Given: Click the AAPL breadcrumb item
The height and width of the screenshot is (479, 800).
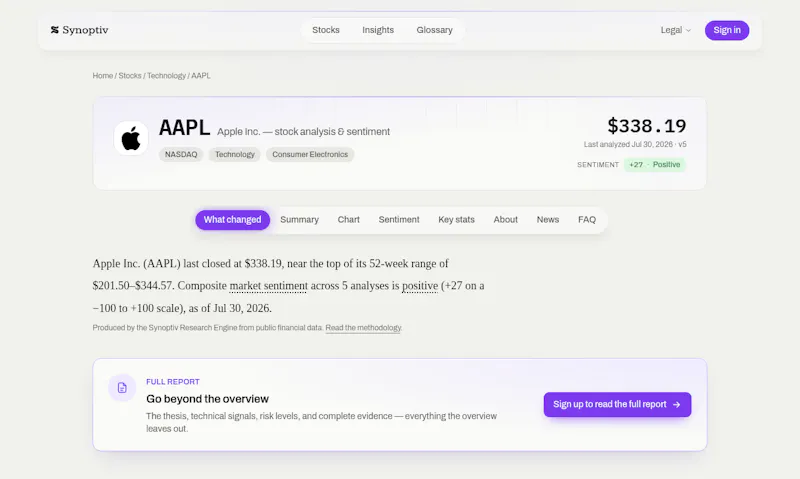Looking at the screenshot, I should [x=201, y=75].
